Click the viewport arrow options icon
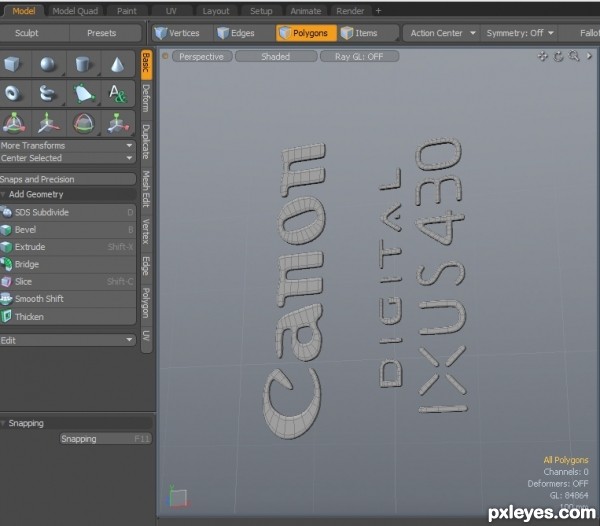 pyautogui.click(x=589, y=56)
